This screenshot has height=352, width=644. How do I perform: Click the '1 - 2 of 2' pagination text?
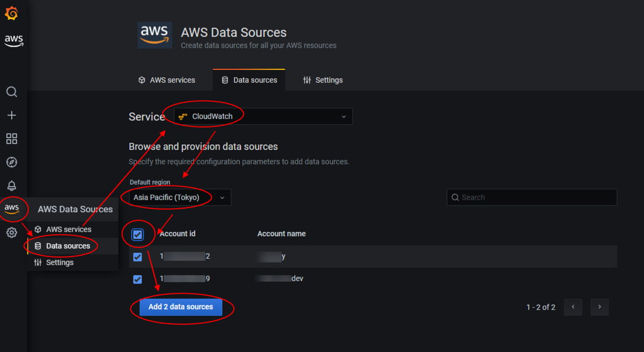[541, 307]
